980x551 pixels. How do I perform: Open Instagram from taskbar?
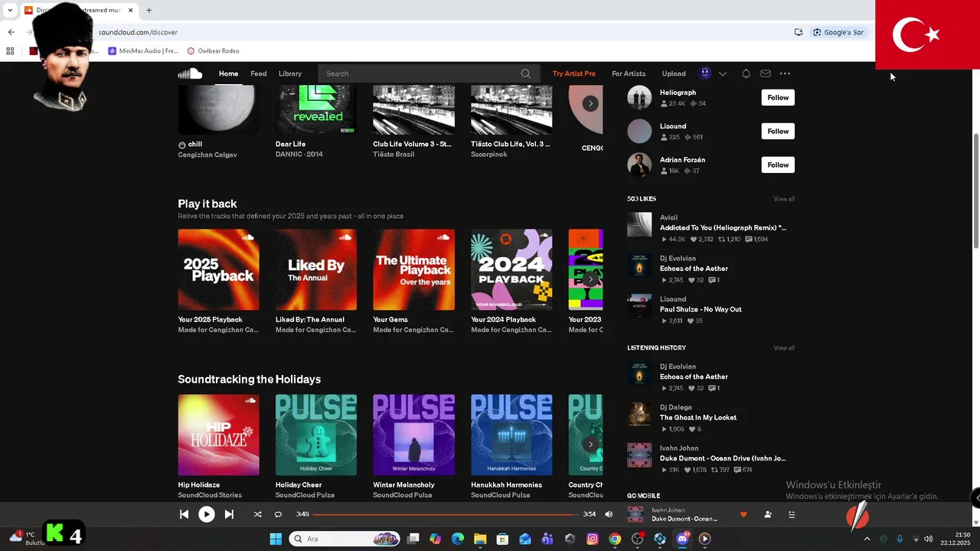593,539
